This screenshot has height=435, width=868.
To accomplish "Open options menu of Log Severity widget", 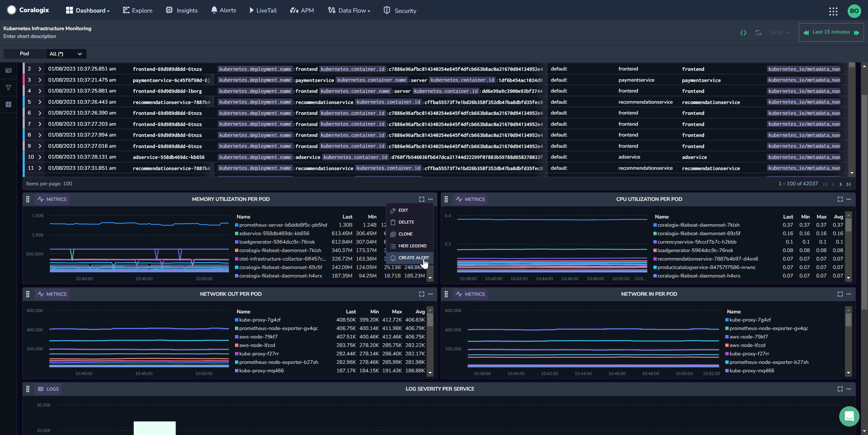I will coord(849,389).
